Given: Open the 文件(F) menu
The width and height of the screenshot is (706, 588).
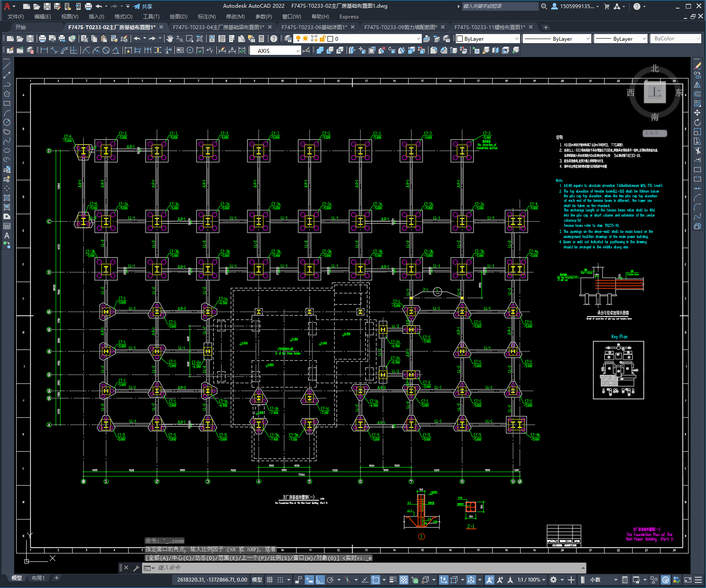Looking at the screenshot, I should (16, 17).
